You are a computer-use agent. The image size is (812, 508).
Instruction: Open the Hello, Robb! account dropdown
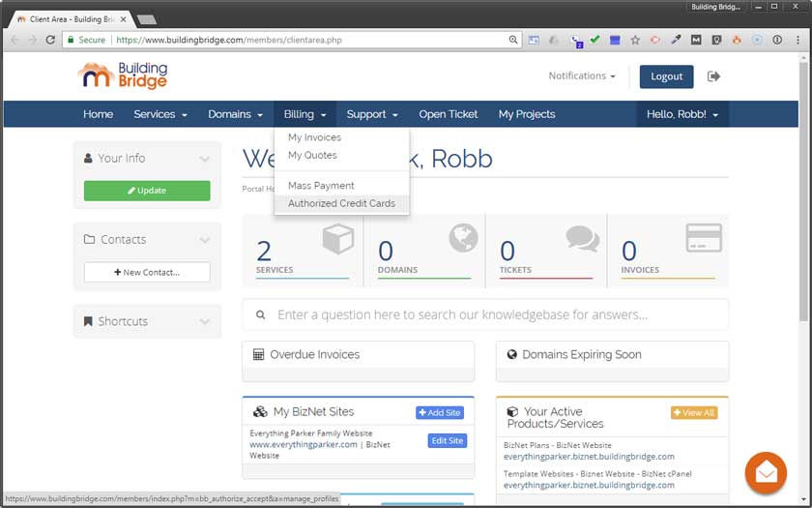coord(682,114)
